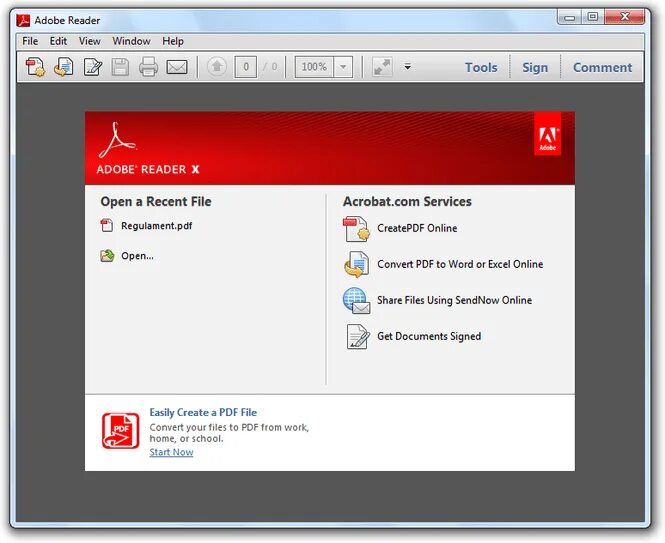Follow the Start Now link
Viewport: 665px width, 543px height.
[171, 452]
